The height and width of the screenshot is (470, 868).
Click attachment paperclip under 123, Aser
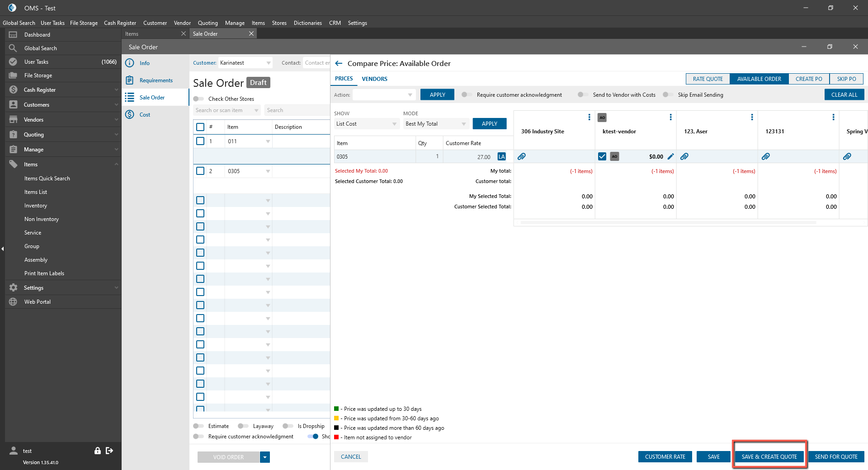point(684,157)
